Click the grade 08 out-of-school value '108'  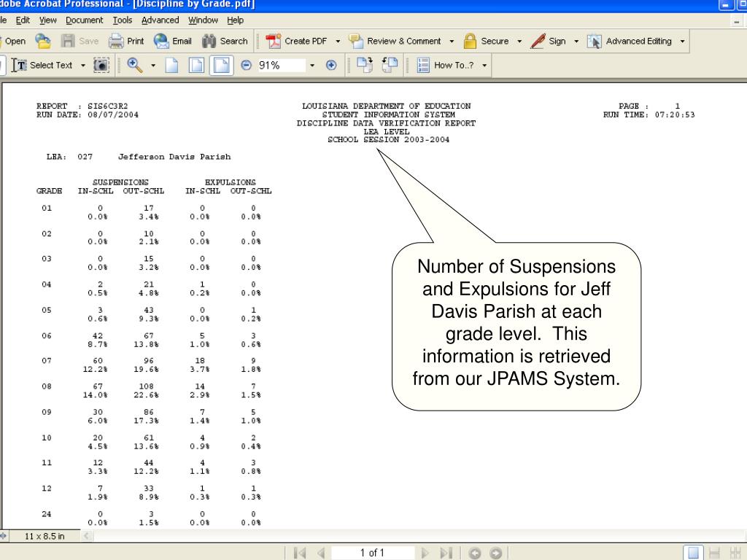point(146,386)
